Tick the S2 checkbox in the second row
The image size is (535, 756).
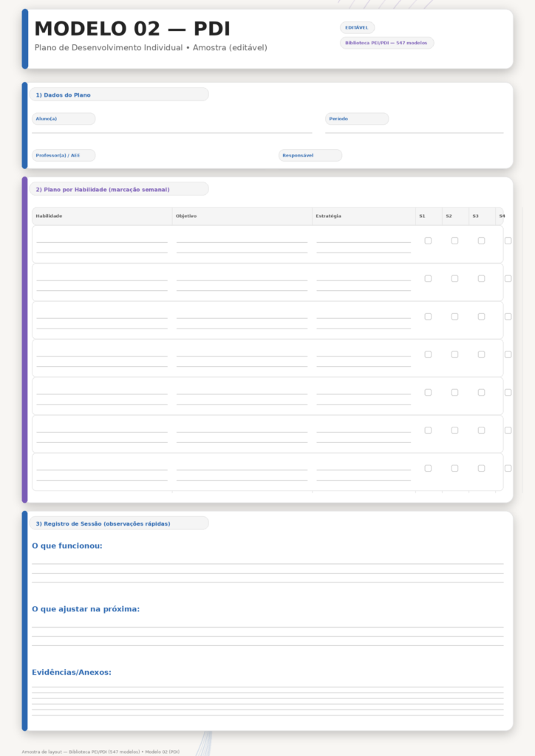click(x=454, y=278)
